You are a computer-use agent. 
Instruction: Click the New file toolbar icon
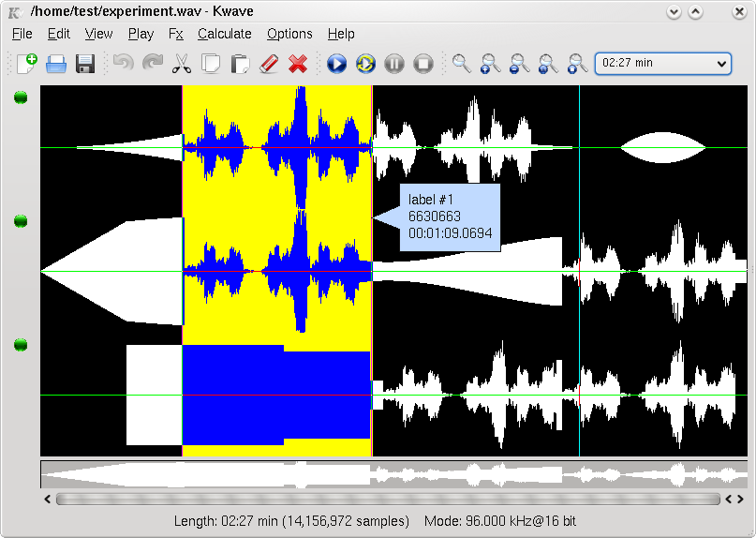click(26, 64)
